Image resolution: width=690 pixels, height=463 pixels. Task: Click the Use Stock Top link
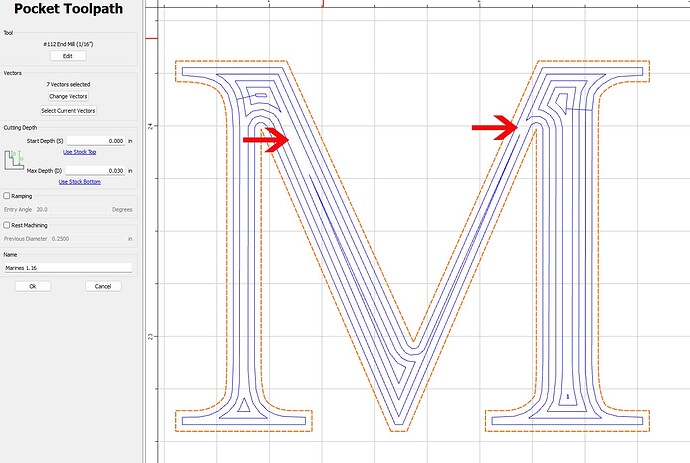tap(80, 152)
